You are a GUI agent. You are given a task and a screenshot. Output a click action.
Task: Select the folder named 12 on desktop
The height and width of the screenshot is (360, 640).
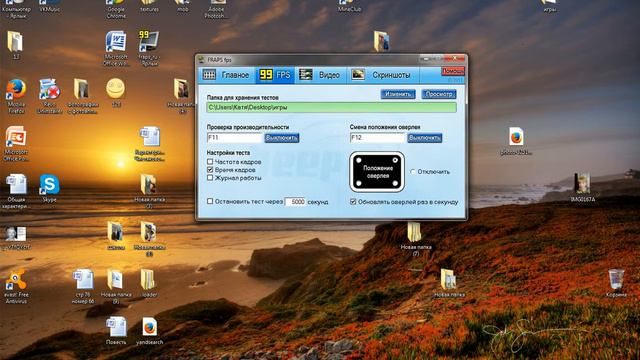[x=16, y=45]
